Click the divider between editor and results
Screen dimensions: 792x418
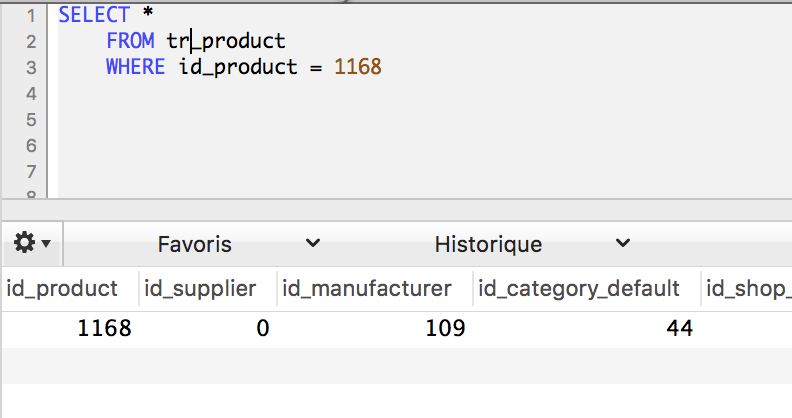[396, 210]
